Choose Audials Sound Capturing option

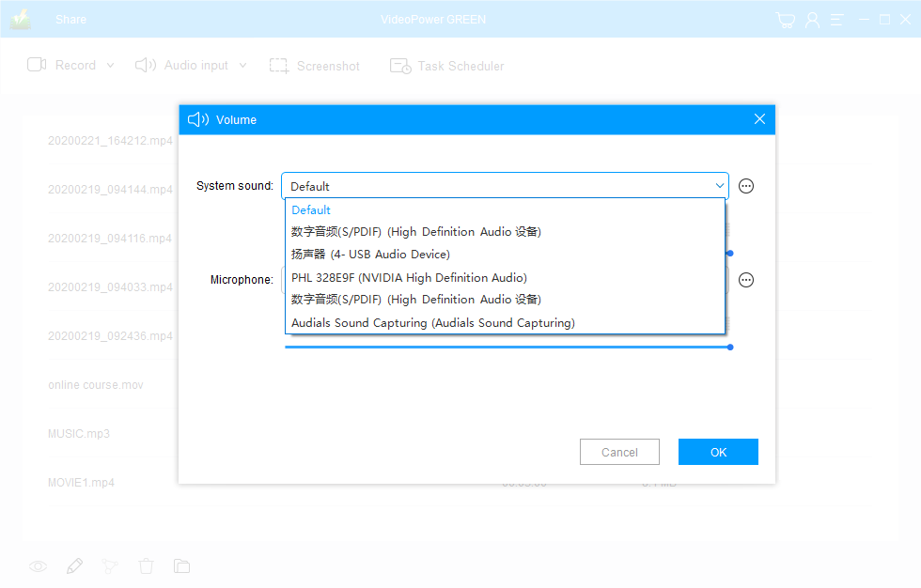(432, 322)
